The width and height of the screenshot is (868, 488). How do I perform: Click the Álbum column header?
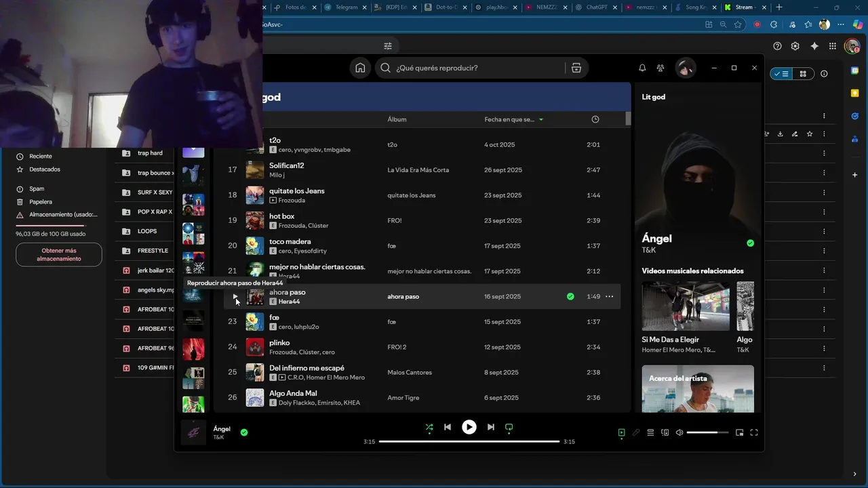coord(397,119)
